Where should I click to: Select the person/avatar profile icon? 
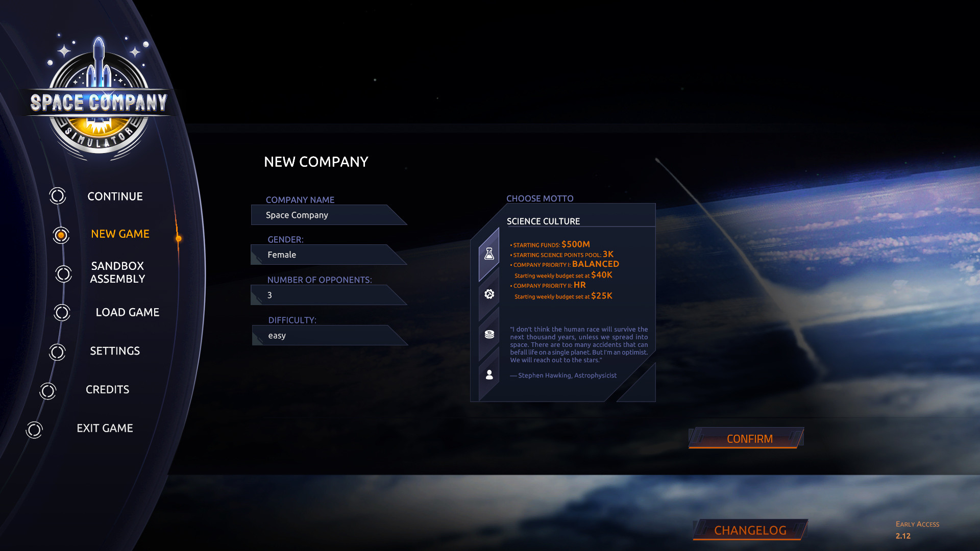pyautogui.click(x=489, y=374)
